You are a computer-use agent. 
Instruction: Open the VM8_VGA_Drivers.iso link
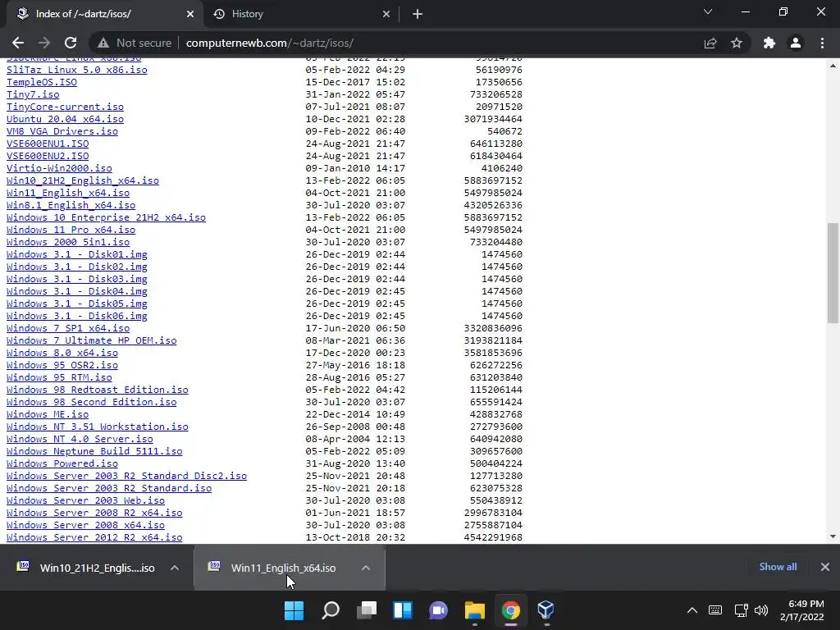pos(62,131)
